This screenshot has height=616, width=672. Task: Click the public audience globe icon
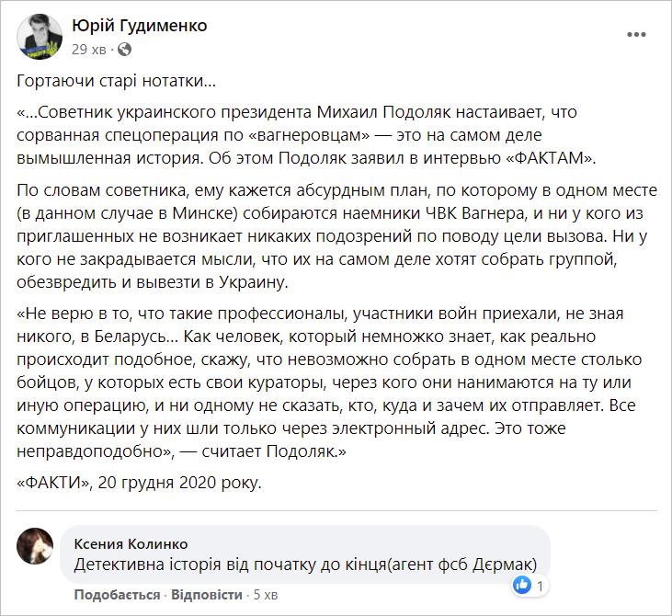coord(125,49)
